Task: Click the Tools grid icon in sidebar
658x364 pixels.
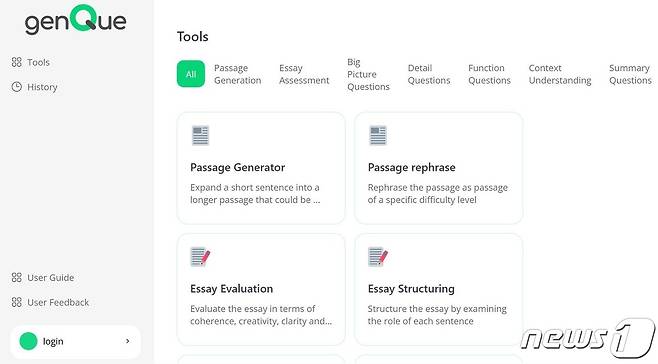Action: tap(17, 62)
